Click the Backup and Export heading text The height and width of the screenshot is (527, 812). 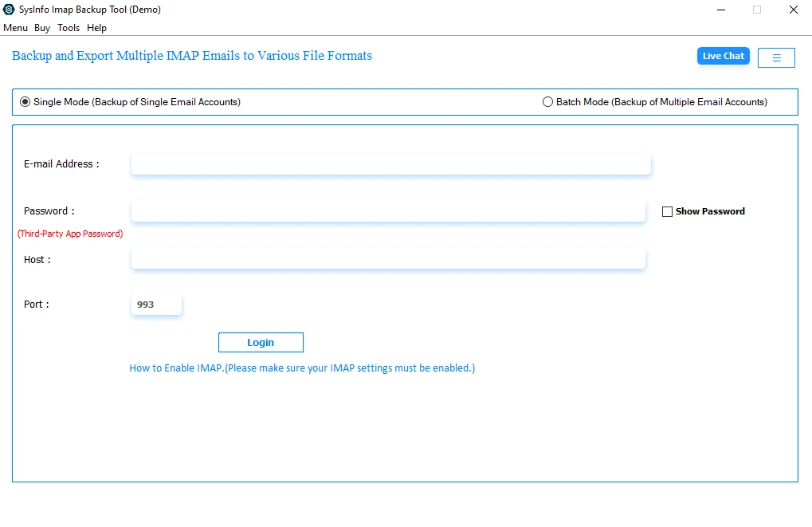[x=191, y=56]
